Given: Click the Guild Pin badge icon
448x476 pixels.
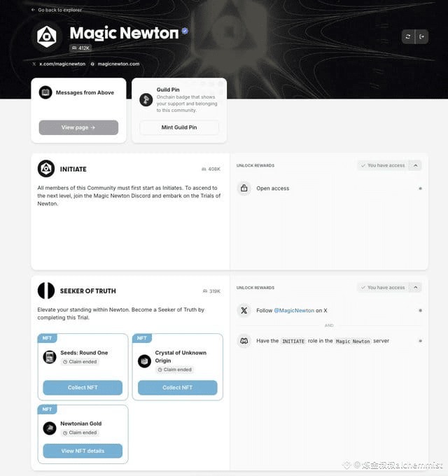Looking at the screenshot, I should pyautogui.click(x=146, y=99).
